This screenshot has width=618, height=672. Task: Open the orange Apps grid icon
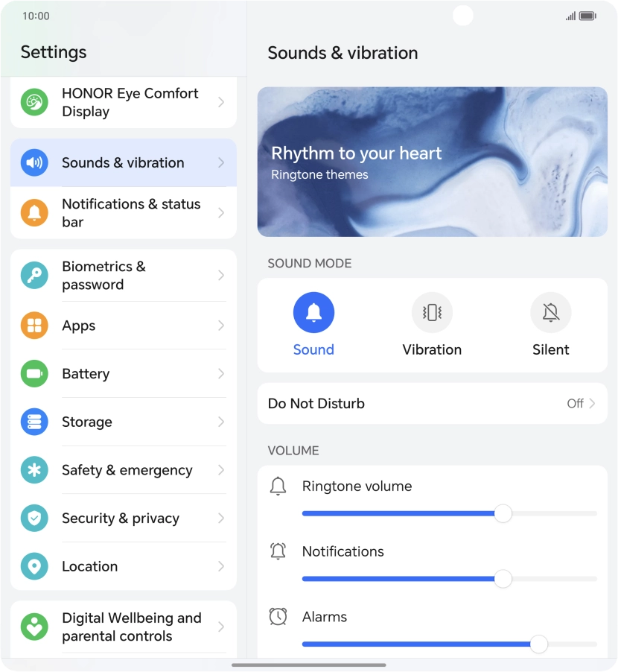click(34, 326)
